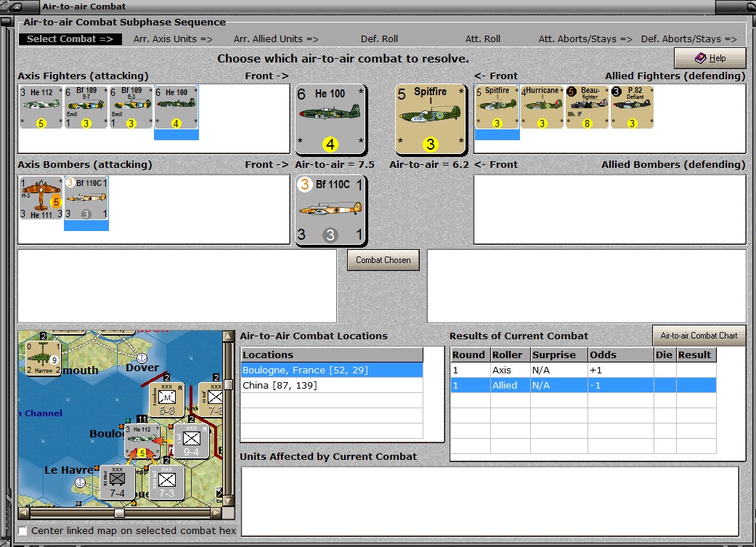Screen dimensions: 756x547
Task: Click the Def. Aborts/Stays => subphase step
Action: coord(689,39)
